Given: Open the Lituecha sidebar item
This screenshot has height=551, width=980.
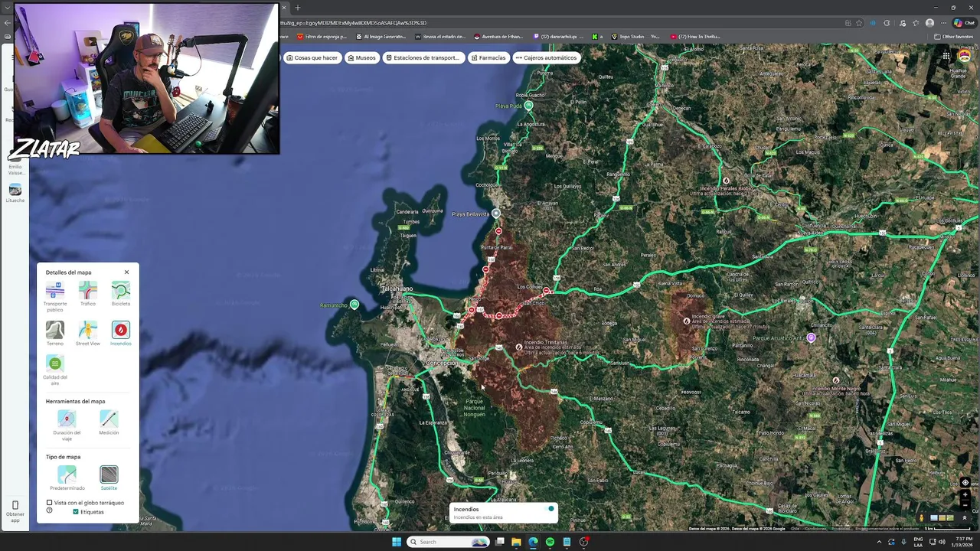Looking at the screenshot, I should pos(15,193).
